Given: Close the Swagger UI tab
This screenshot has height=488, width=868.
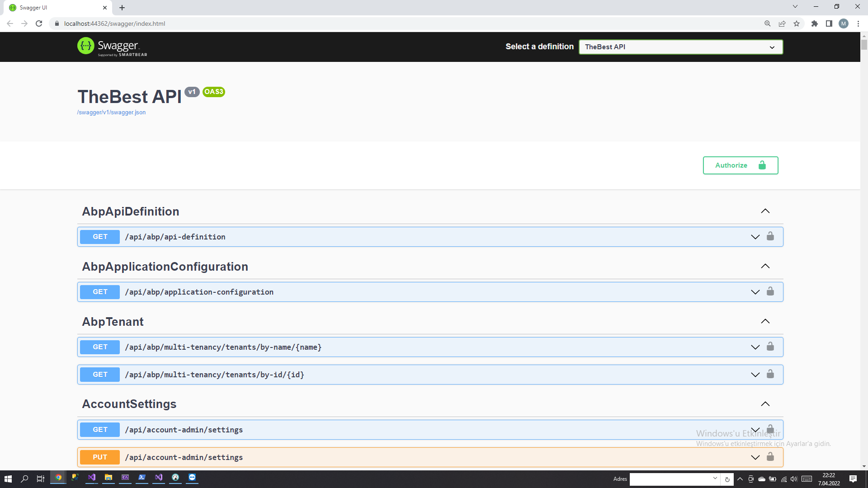Looking at the screenshot, I should click(x=105, y=8).
